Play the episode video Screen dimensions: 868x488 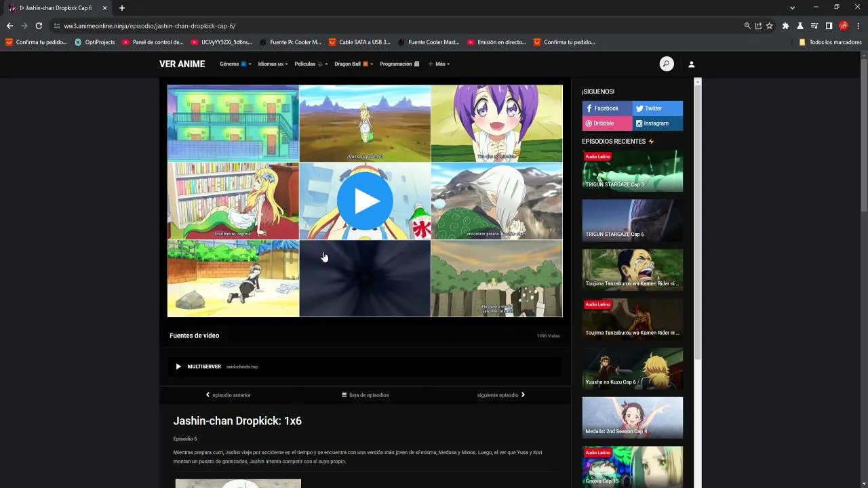[x=365, y=201]
